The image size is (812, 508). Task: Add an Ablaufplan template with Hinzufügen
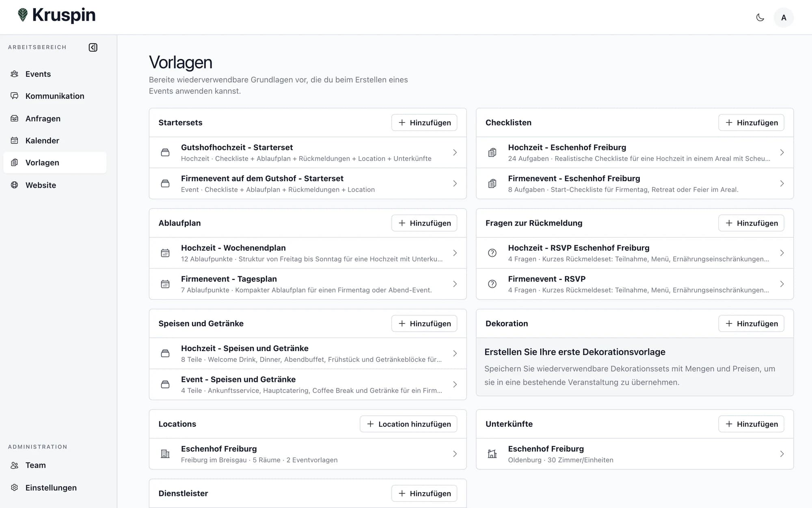click(424, 223)
